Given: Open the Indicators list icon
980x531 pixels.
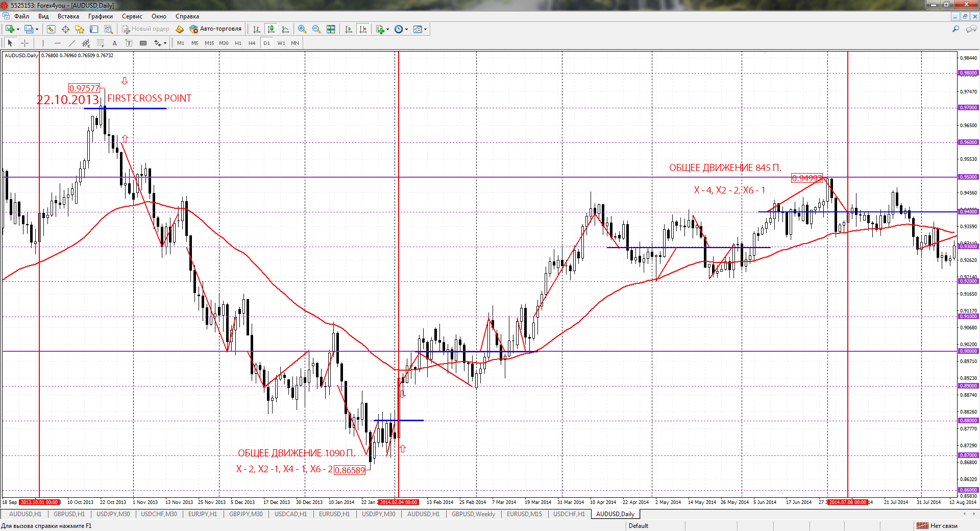Looking at the screenshot, I should pyautogui.click(x=380, y=29).
